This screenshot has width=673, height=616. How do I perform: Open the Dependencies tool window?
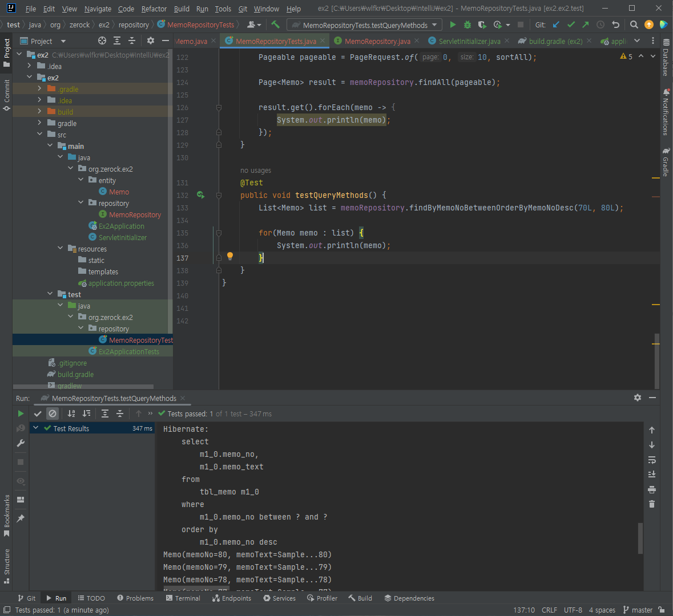409,598
